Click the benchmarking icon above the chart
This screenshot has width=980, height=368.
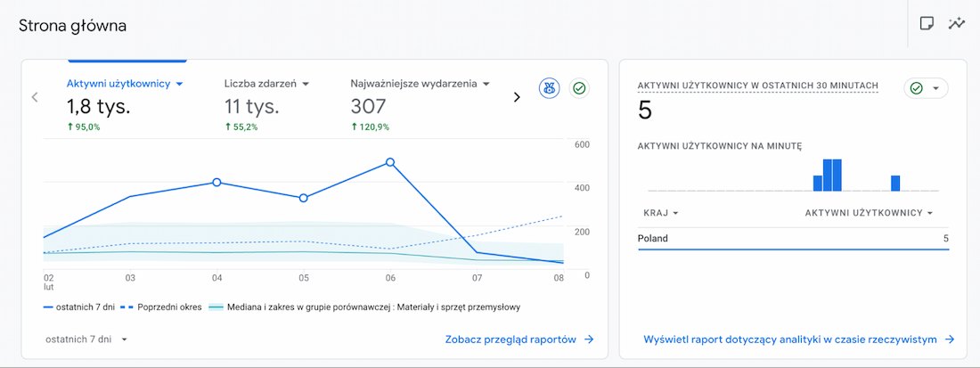[x=550, y=88]
